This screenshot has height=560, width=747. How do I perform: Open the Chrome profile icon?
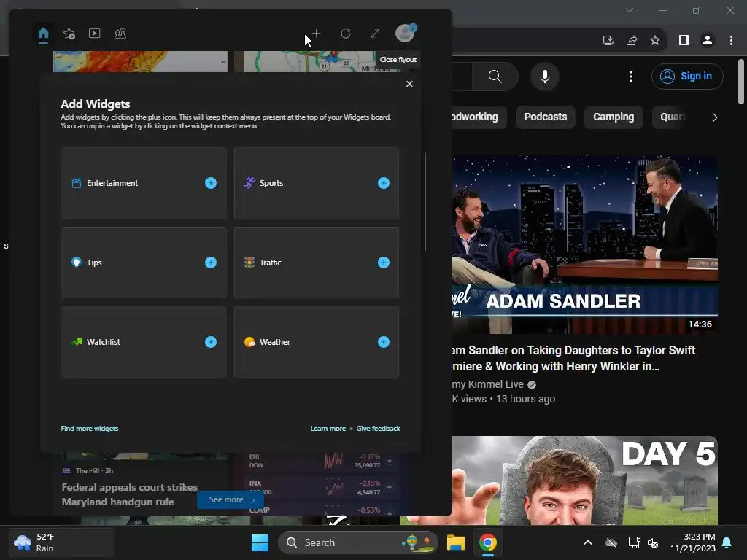(x=708, y=41)
